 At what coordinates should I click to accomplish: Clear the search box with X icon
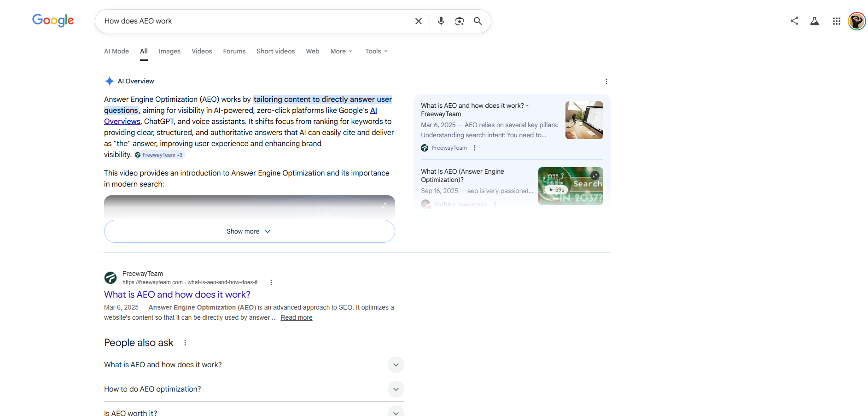pyautogui.click(x=418, y=21)
